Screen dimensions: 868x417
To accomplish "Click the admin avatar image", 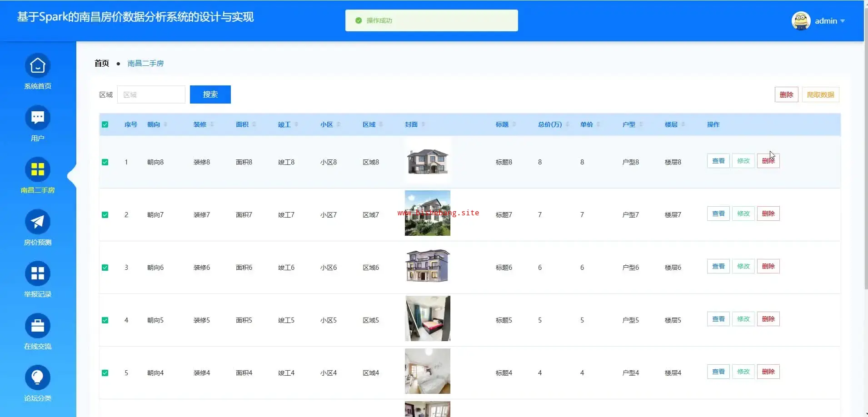I will pyautogui.click(x=801, y=21).
